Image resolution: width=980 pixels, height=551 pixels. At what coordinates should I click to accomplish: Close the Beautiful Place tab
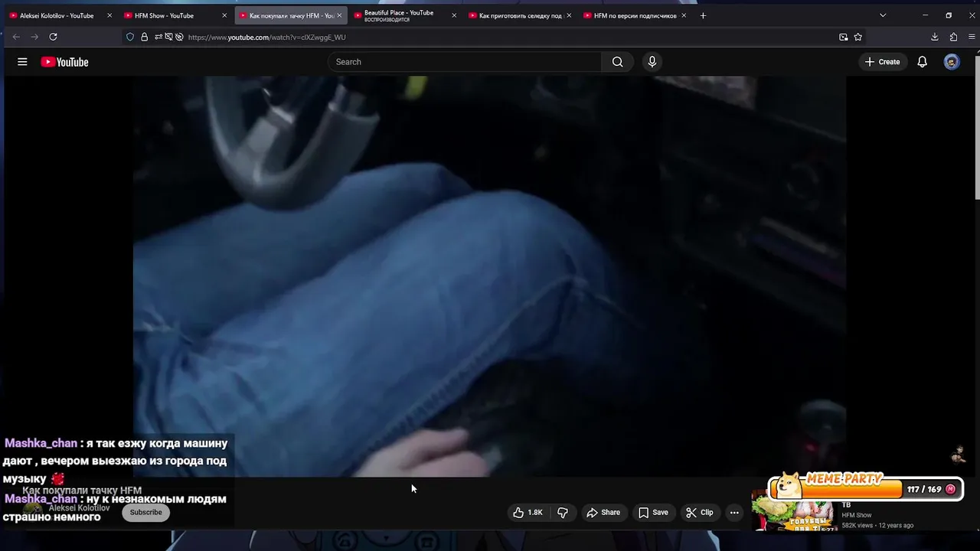454,15
